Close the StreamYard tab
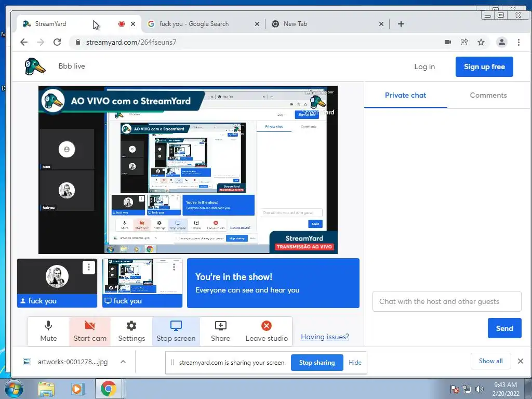Viewport: 532px width, 399px height. (x=133, y=24)
